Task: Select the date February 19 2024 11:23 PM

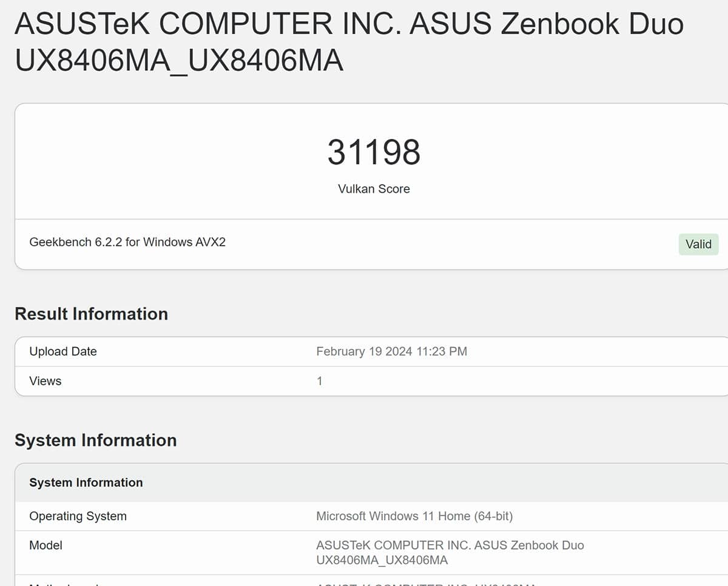Action: point(391,351)
